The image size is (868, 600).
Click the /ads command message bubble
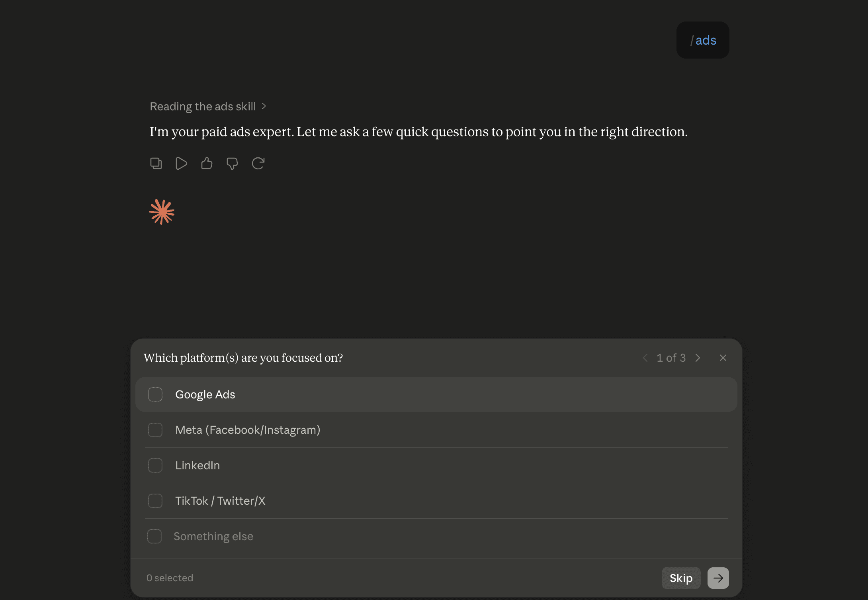pos(703,40)
